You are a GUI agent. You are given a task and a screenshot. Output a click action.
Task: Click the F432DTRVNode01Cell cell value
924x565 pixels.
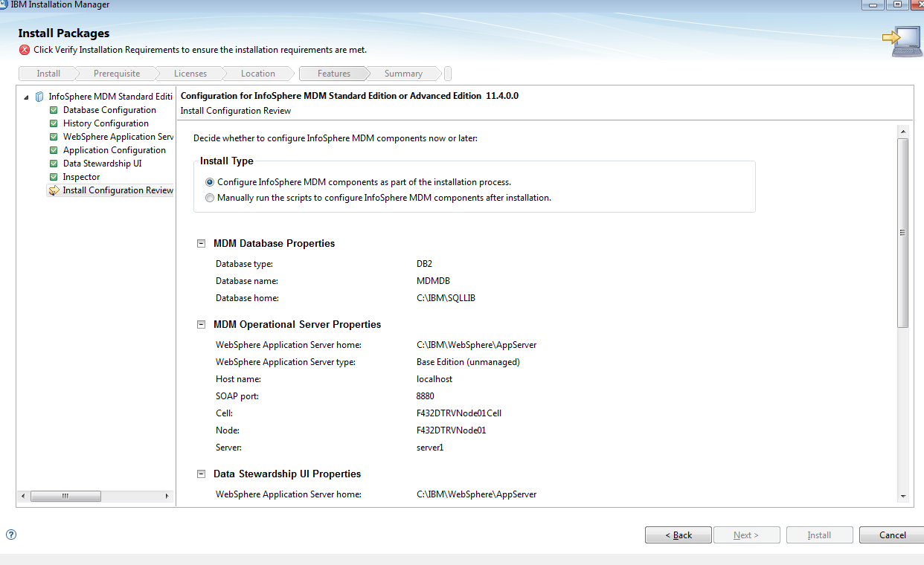[x=459, y=413]
